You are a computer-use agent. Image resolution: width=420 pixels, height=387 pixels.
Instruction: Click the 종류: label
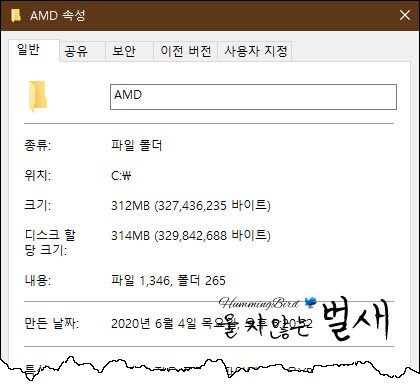click(37, 146)
